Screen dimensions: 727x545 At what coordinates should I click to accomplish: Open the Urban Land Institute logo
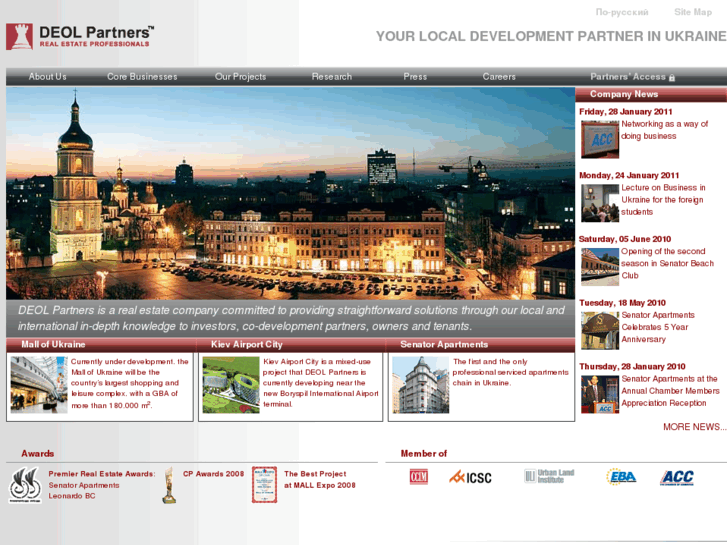pyautogui.click(x=549, y=476)
